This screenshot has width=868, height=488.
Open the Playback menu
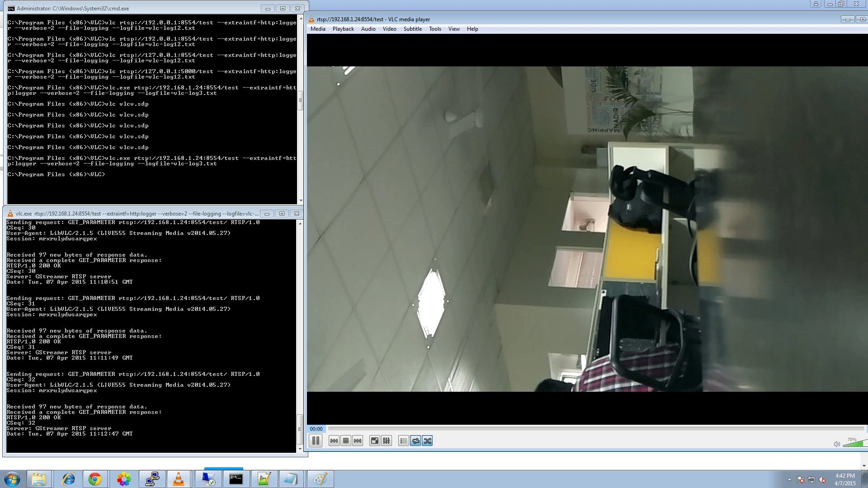pyautogui.click(x=343, y=29)
